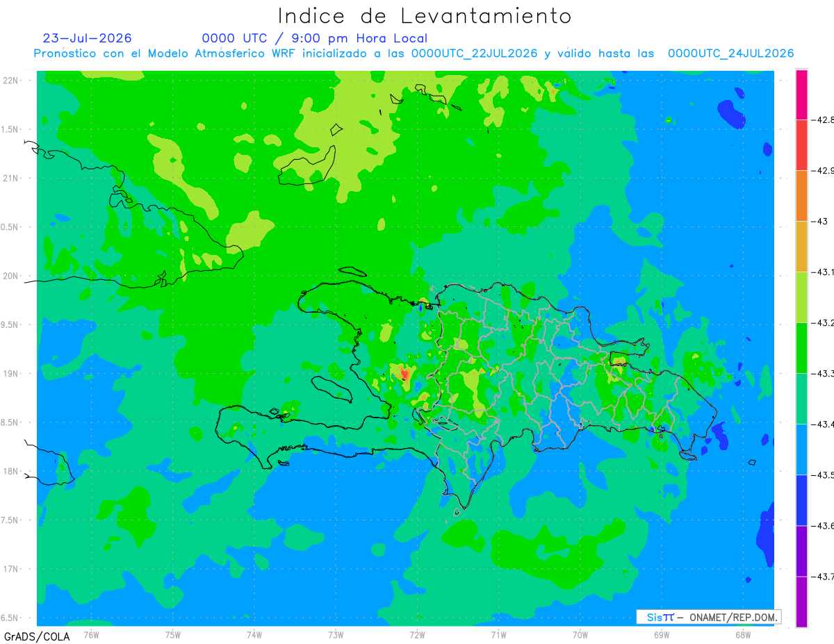This screenshot has width=834, height=644.
Task: Click the "18N" latitude label
Action: [x=12, y=471]
